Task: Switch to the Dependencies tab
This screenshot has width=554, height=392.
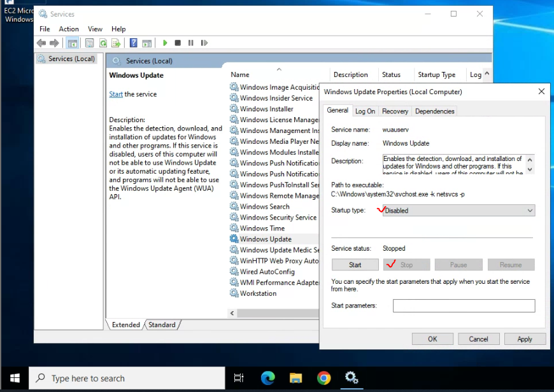Action: tap(434, 111)
